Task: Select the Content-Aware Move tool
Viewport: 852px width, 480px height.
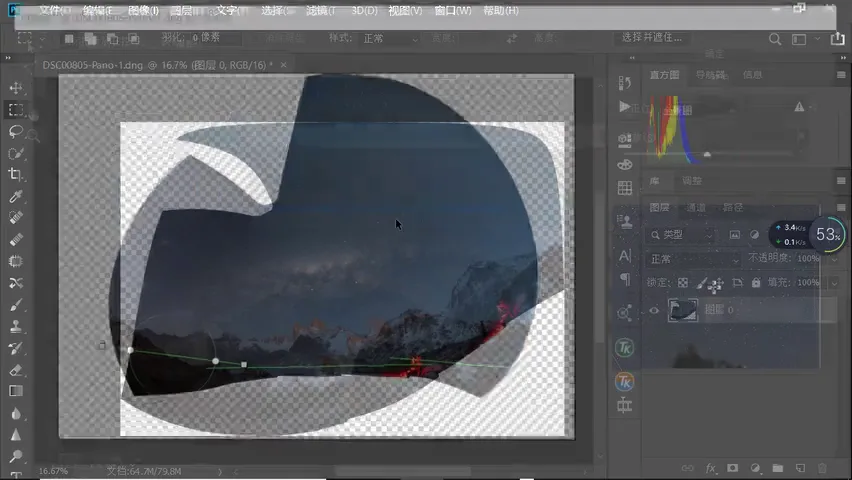Action: point(15,283)
